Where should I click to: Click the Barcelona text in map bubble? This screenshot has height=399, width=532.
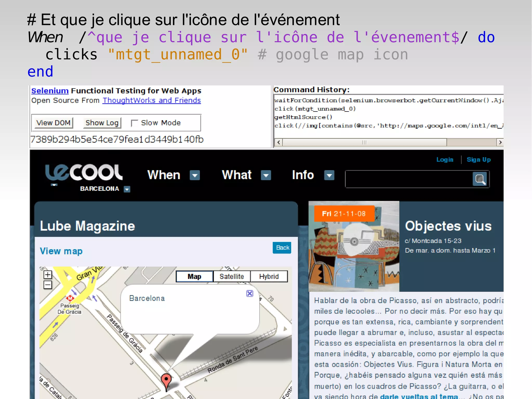pos(147,298)
